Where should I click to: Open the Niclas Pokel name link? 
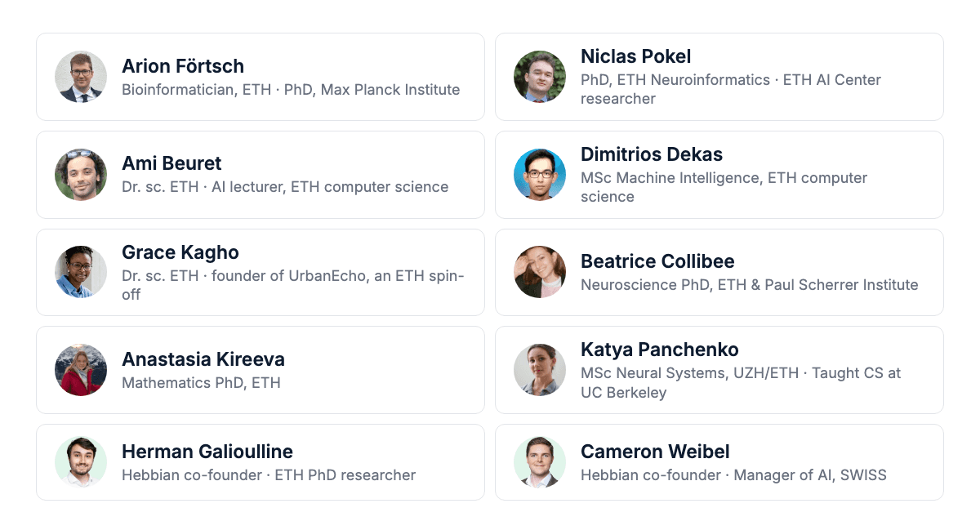pos(635,56)
